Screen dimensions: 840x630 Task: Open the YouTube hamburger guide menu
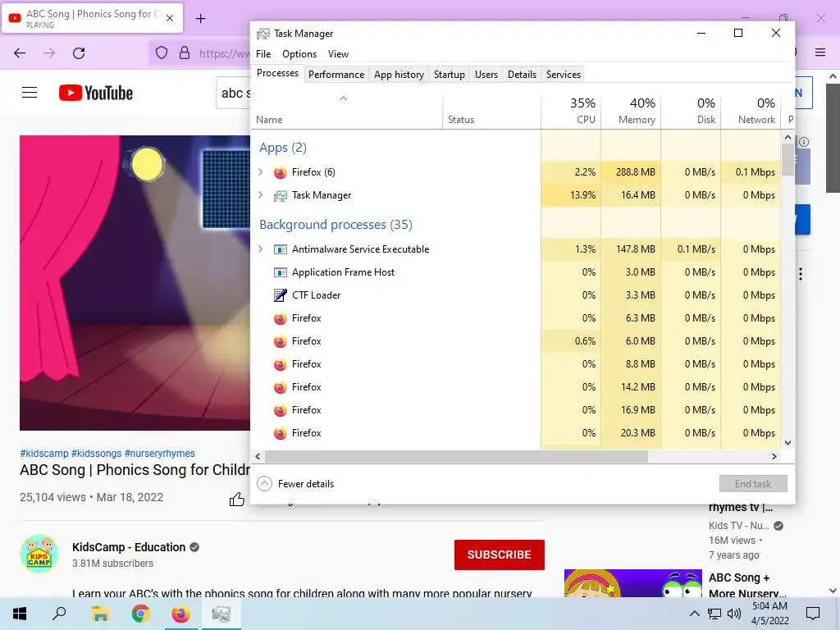tap(30, 93)
